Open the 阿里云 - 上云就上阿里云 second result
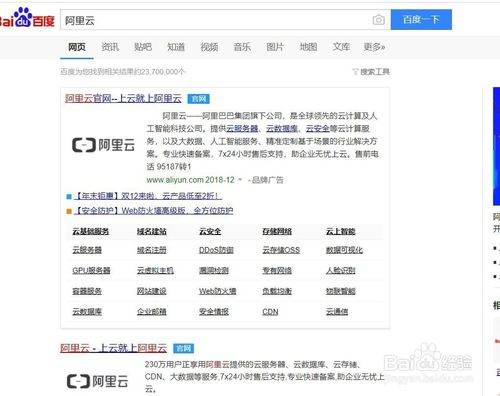Screen dimensions: 500x396 coord(114,348)
